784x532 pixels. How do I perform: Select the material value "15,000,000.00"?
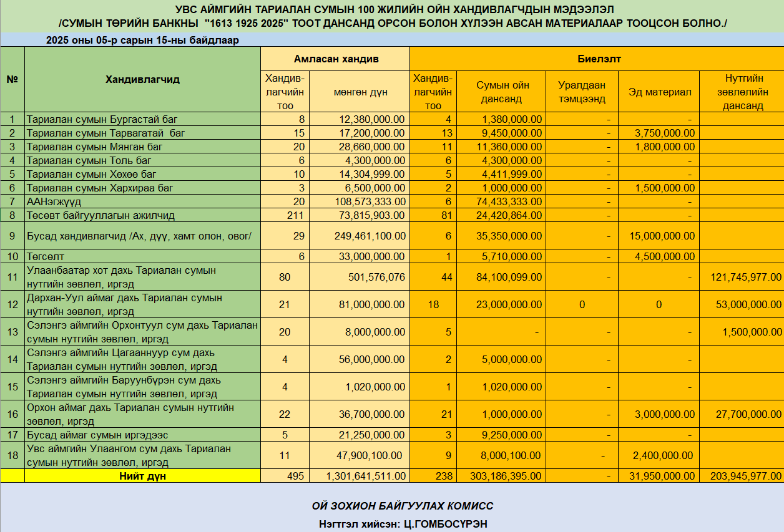[662, 236]
